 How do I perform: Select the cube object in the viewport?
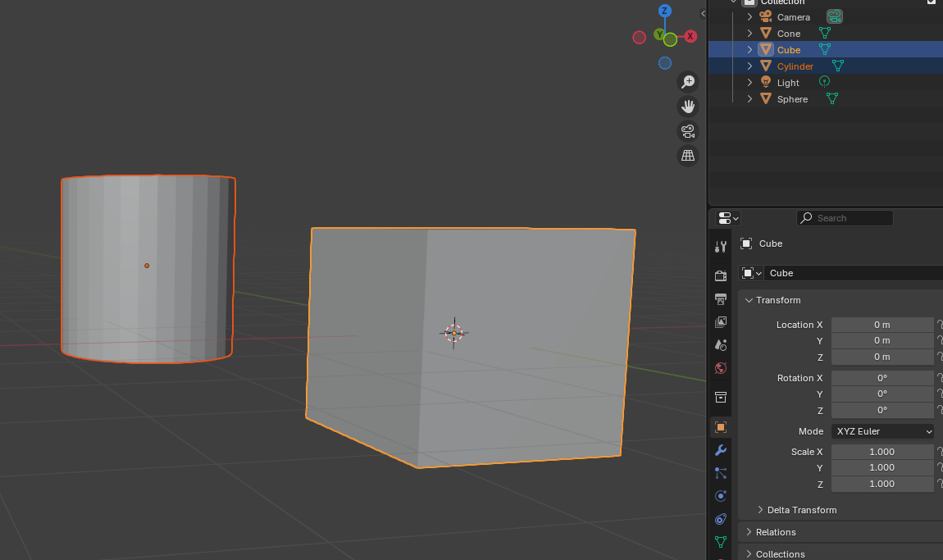tap(471, 347)
